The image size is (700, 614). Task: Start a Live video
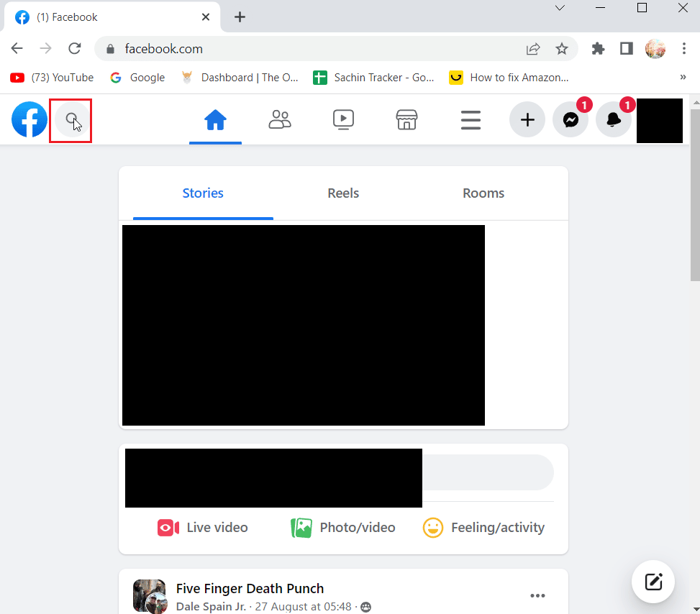click(202, 528)
